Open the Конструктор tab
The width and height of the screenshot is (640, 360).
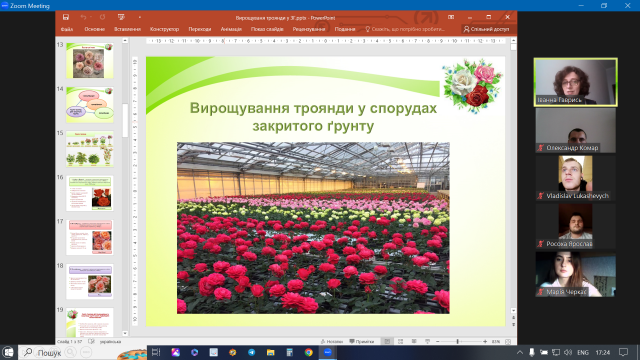(x=164, y=29)
